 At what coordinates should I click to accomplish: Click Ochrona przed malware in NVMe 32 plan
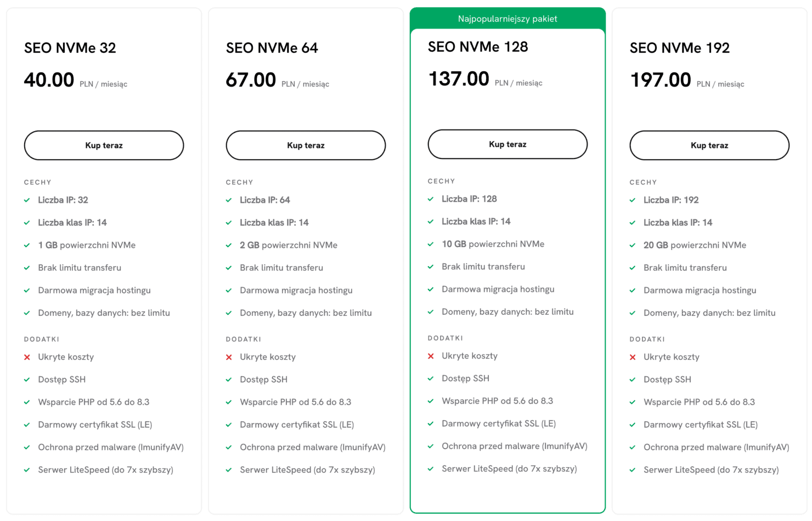(111, 448)
